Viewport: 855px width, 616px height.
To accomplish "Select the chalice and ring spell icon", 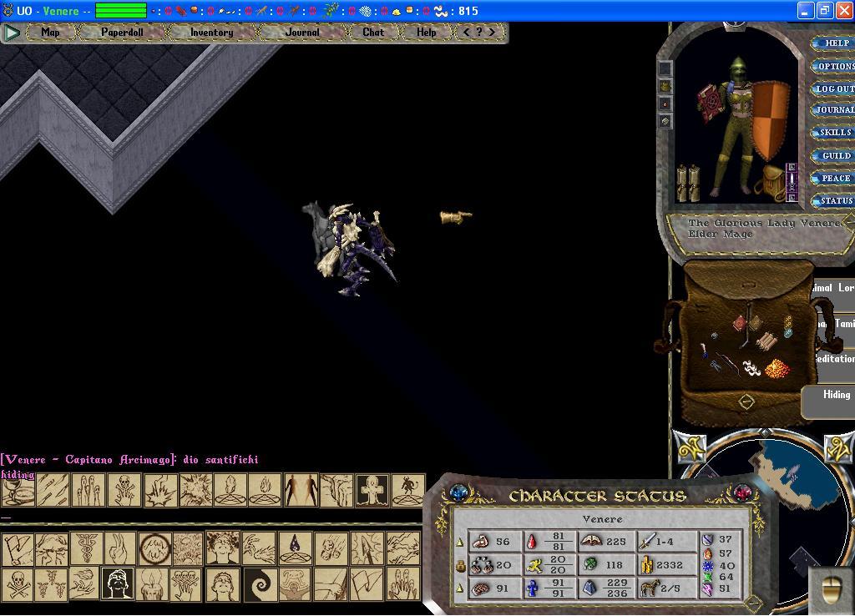I will pyautogui.click(x=18, y=489).
